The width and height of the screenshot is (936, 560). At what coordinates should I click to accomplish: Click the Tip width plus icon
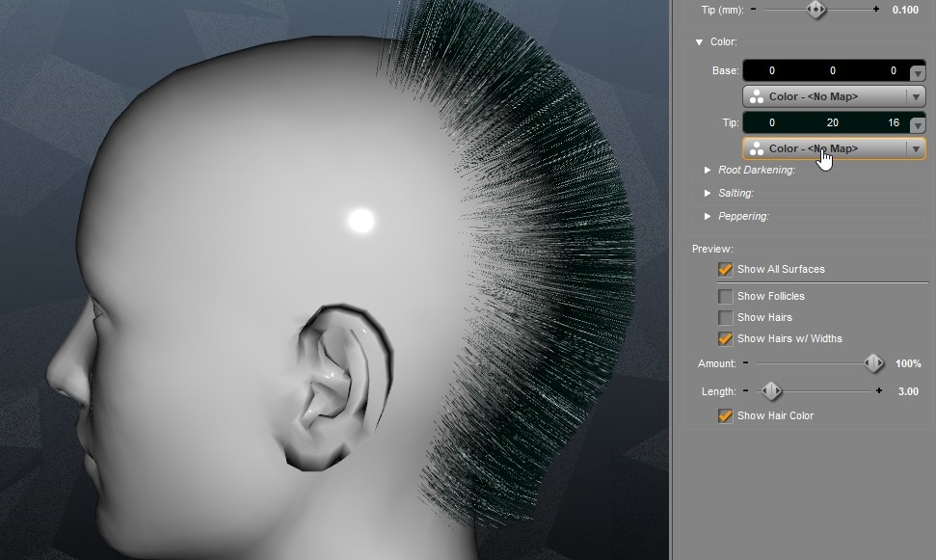pyautogui.click(x=875, y=10)
